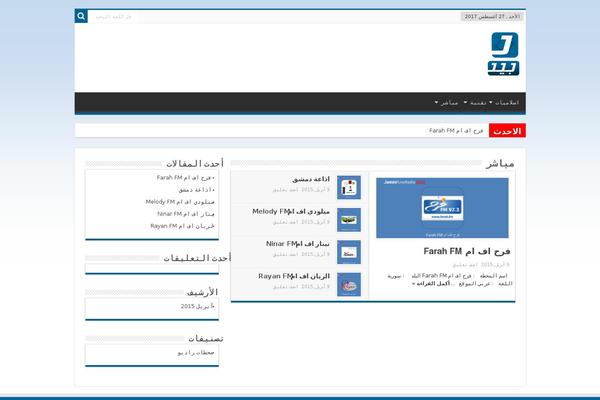Focus the search text field

[x=113, y=17]
